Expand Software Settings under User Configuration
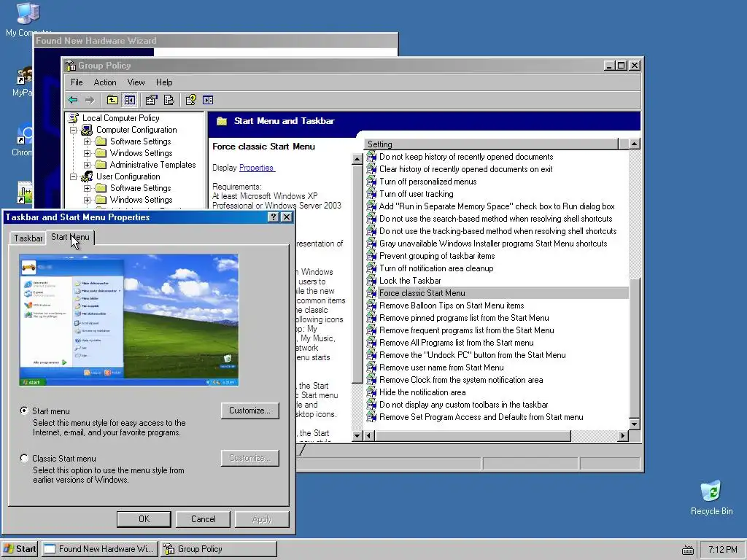 (x=88, y=188)
